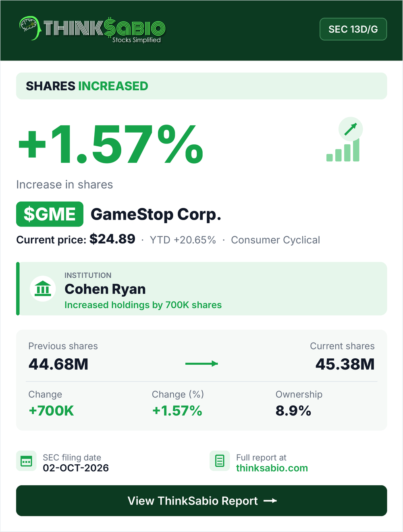Open the thinksabio.com link
Screen dimensions: 403x532
coord(272,468)
